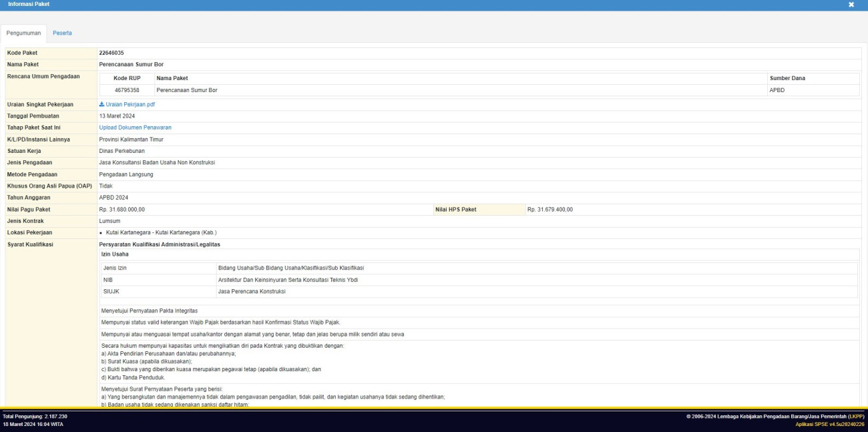Click the SIUJK row in Izin Usaha
Image resolution: width=868 pixels, height=432 pixels.
click(x=112, y=292)
